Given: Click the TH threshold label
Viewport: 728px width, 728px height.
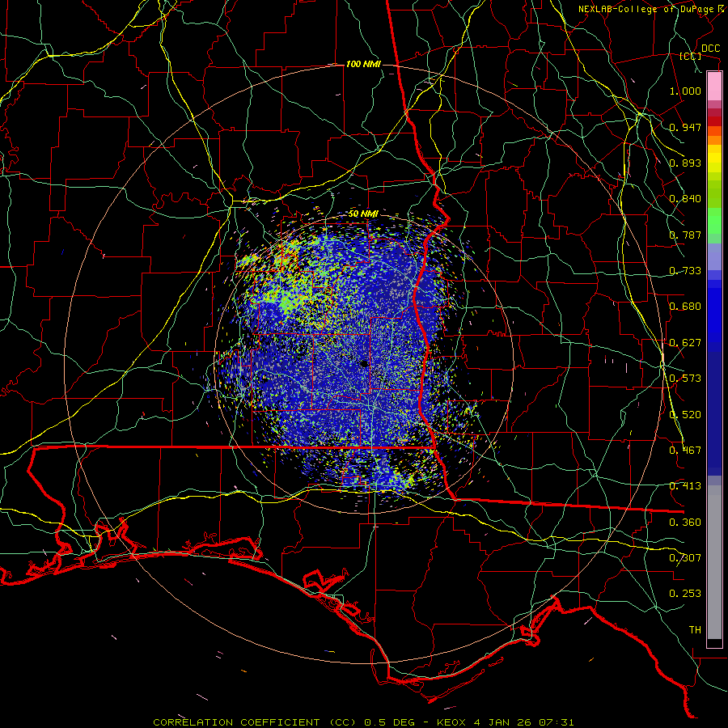Looking at the screenshot, I should [695, 630].
